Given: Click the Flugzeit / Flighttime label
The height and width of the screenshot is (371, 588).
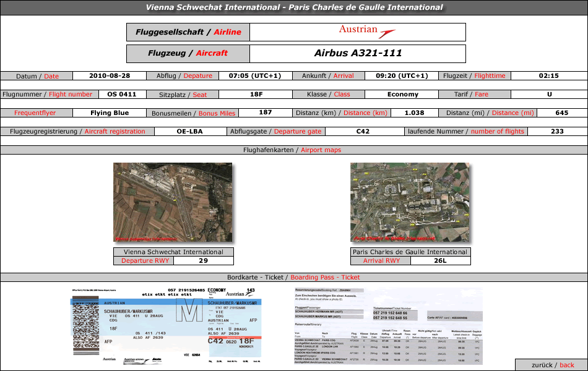Looking at the screenshot, I should point(475,75).
